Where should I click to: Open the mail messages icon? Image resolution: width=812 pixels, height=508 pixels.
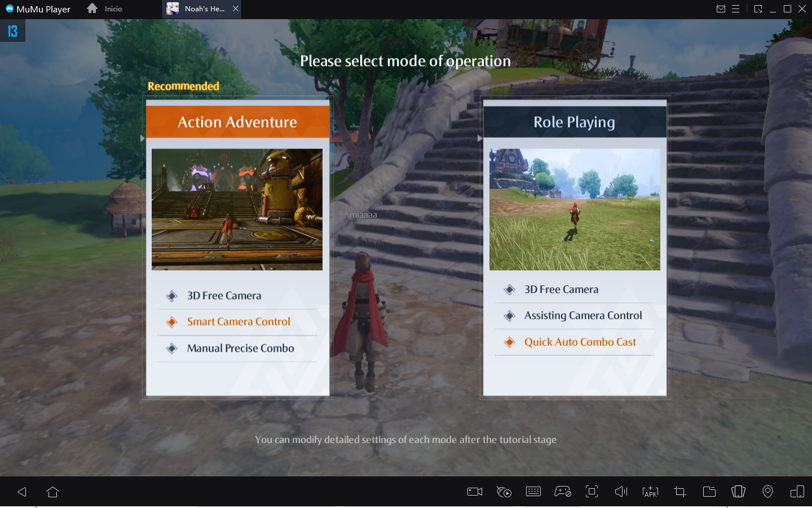coord(721,9)
